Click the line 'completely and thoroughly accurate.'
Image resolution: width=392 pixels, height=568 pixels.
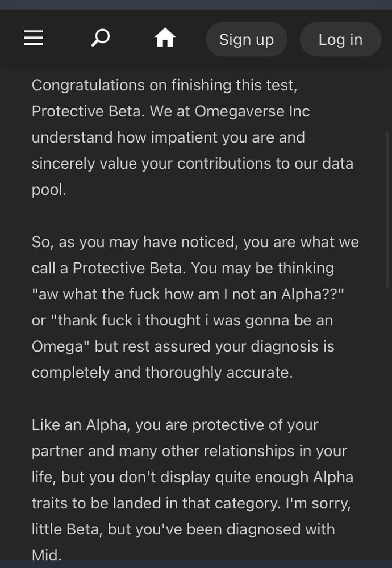[162, 373]
